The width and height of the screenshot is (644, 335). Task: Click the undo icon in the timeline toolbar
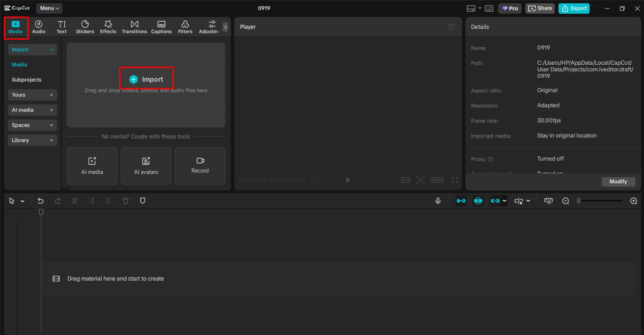41,200
